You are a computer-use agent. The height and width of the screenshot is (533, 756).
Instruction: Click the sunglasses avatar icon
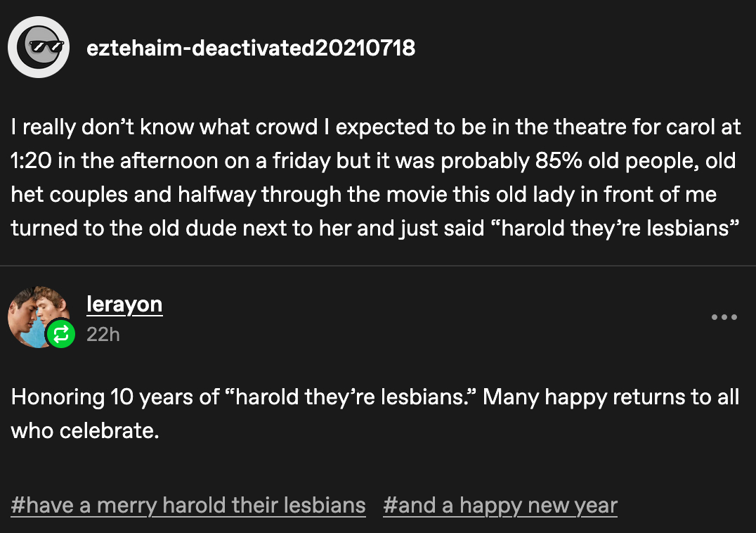click(x=39, y=47)
